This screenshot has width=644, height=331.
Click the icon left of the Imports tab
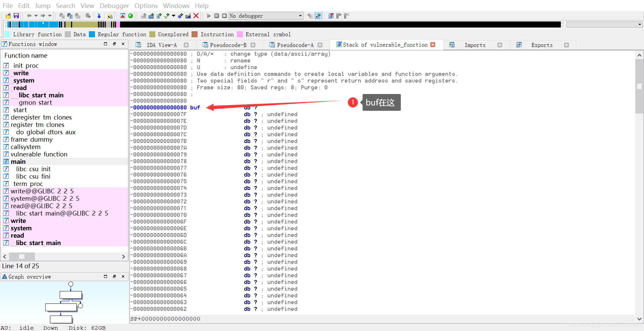[452, 45]
